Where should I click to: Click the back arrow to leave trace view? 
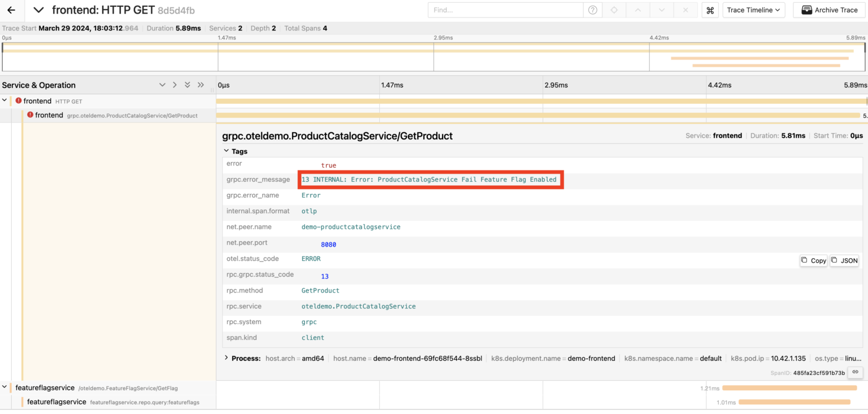pos(11,10)
